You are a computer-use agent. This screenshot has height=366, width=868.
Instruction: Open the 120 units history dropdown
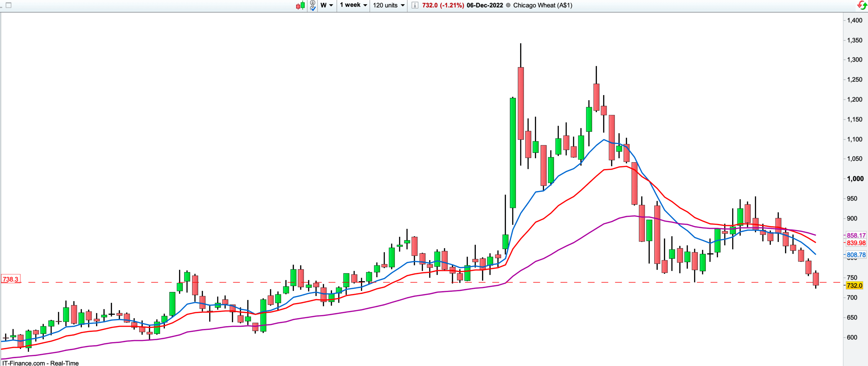[389, 5]
